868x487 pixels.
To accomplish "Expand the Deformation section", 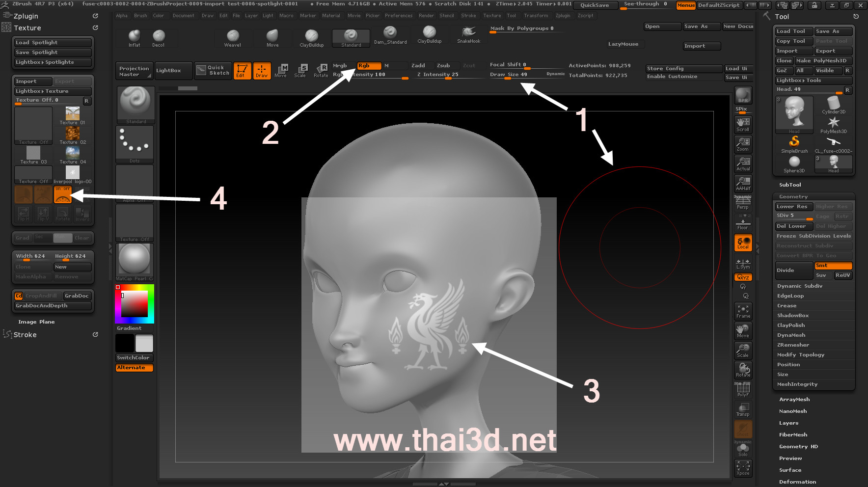I will (x=797, y=482).
